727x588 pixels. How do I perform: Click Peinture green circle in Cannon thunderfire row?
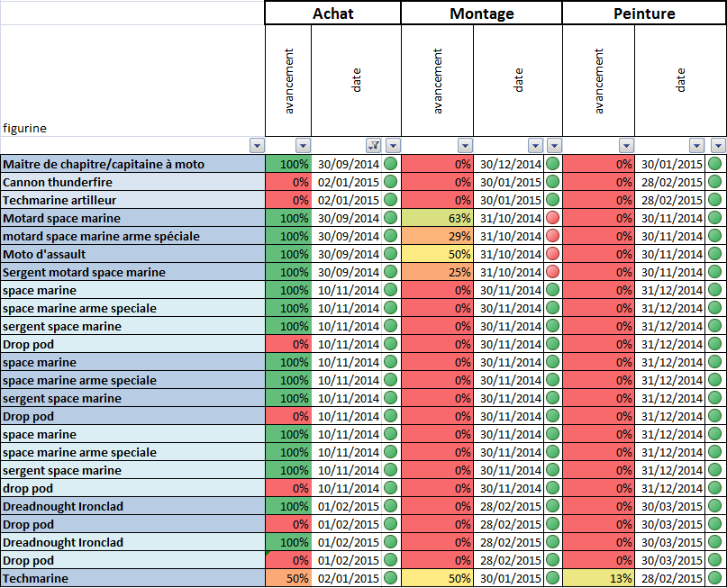pyautogui.click(x=715, y=182)
